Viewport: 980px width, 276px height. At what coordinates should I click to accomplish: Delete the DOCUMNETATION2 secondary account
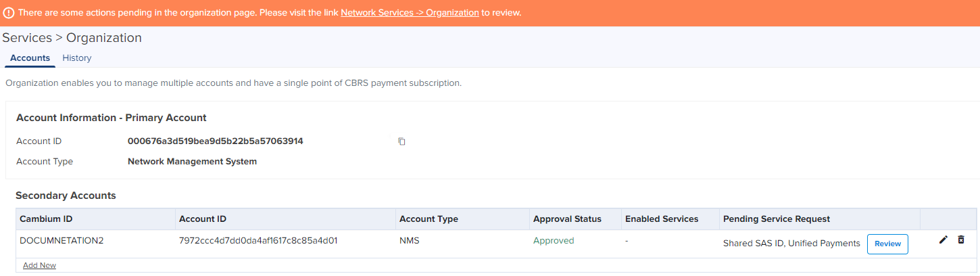coord(961,240)
